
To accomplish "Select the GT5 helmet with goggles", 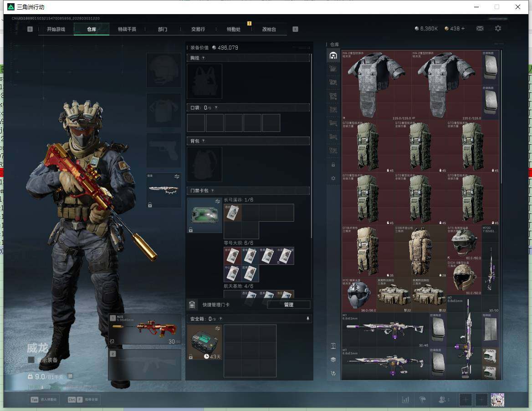I will coord(464,243).
